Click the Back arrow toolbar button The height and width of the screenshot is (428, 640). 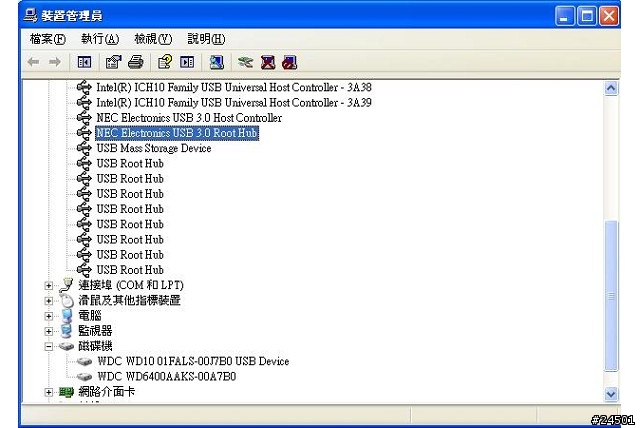(33, 62)
